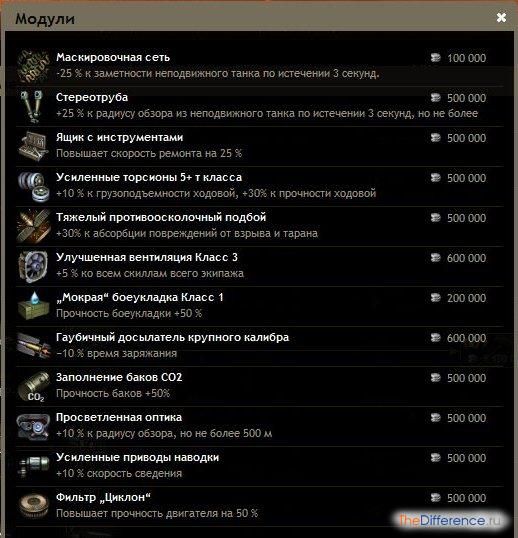This screenshot has width=518, height=538.
Task: Select the coated optics lens icon
Action: tap(33, 426)
